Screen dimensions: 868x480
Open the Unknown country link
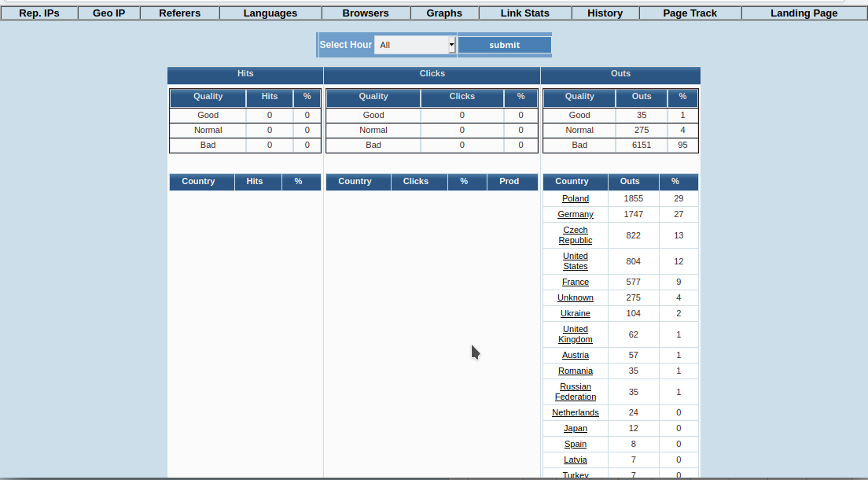[576, 297]
